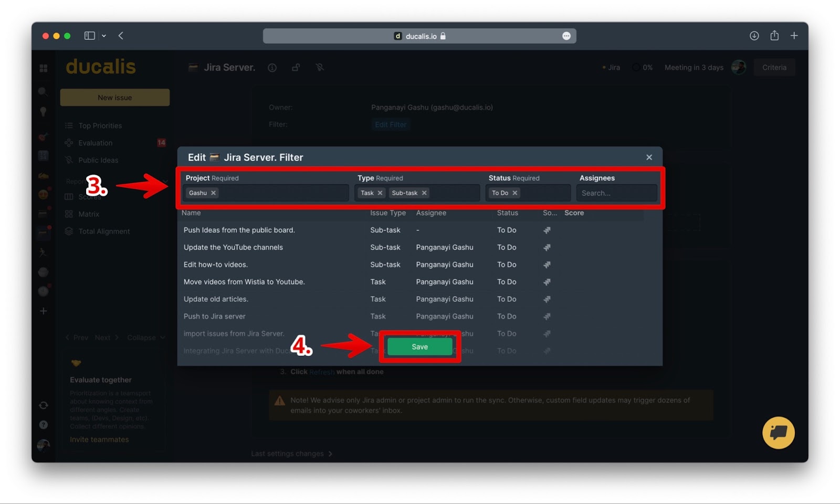Click the info icon next to Jira Server
This screenshot has height=504, width=840.
tap(272, 68)
